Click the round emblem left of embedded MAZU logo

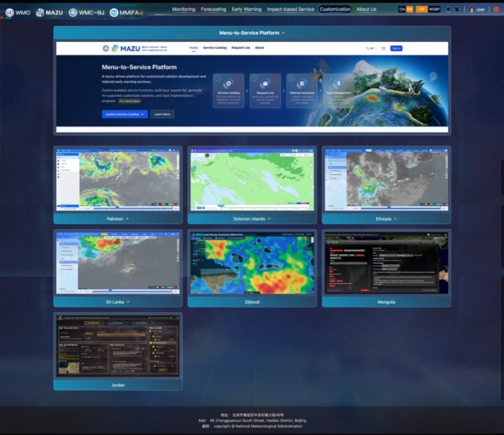coord(106,48)
